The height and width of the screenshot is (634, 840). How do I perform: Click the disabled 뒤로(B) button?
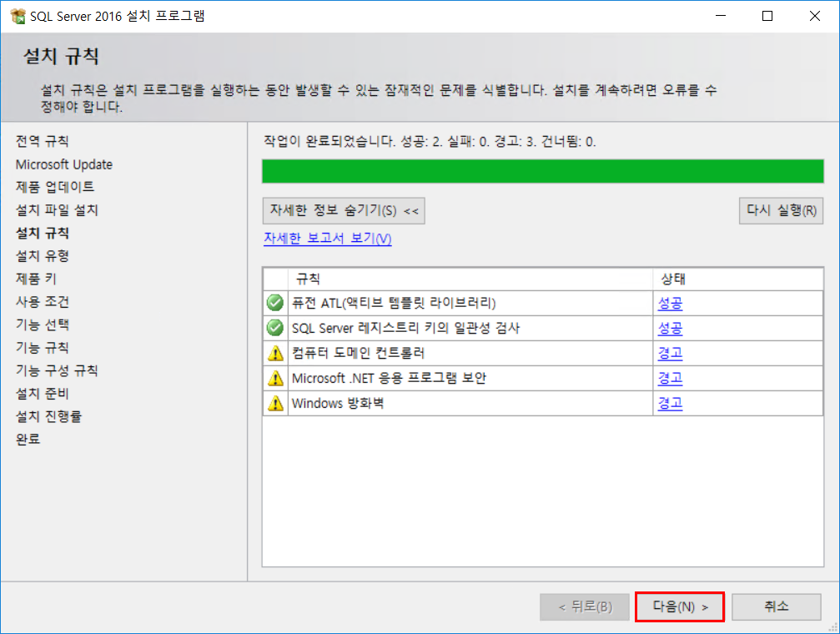tap(585, 606)
